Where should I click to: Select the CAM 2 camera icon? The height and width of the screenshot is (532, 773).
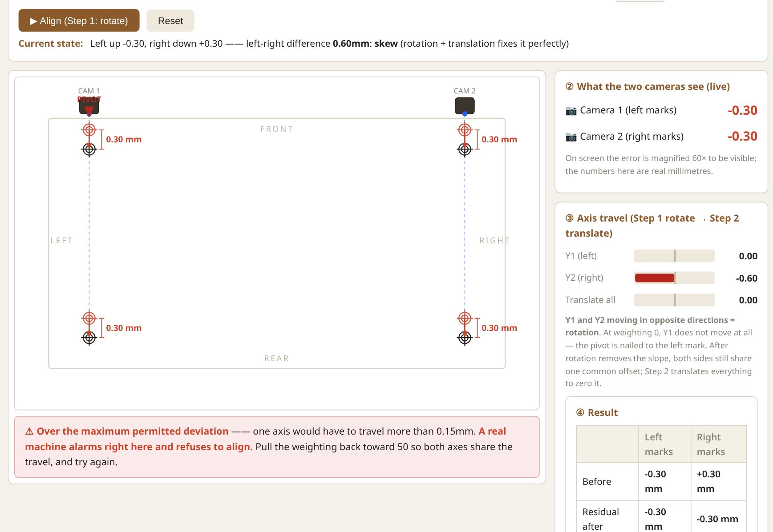(x=465, y=106)
